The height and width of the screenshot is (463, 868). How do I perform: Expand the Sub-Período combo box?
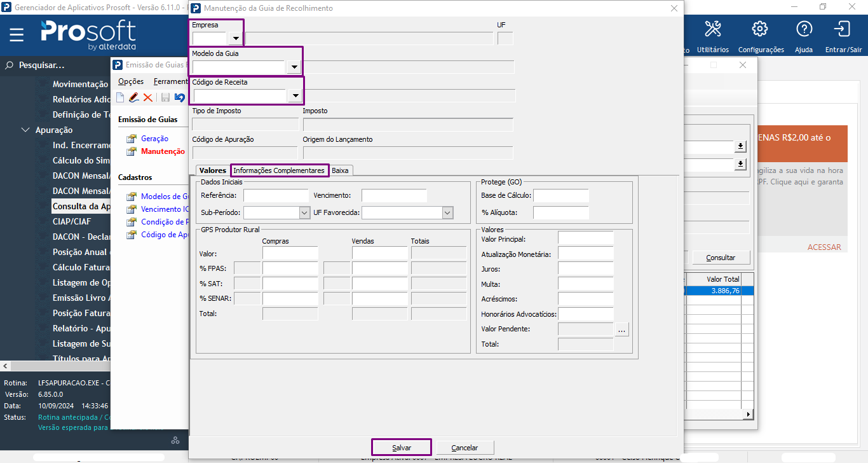click(x=304, y=212)
